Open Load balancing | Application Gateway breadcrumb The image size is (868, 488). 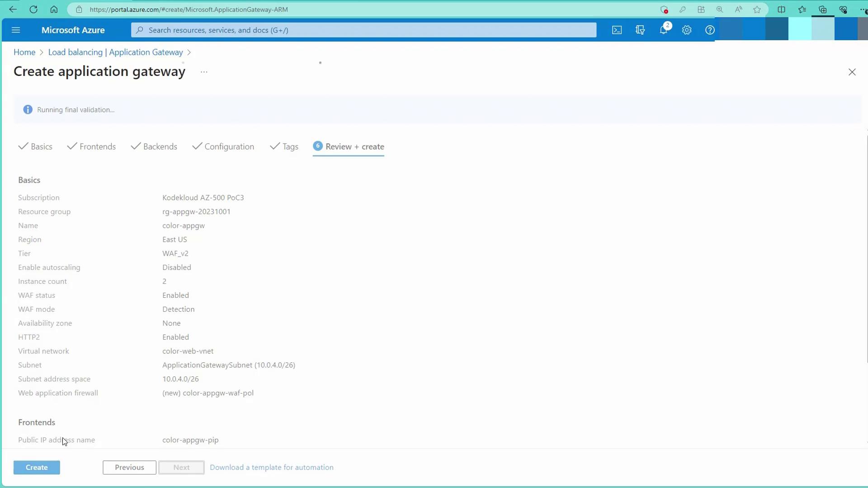[115, 52]
